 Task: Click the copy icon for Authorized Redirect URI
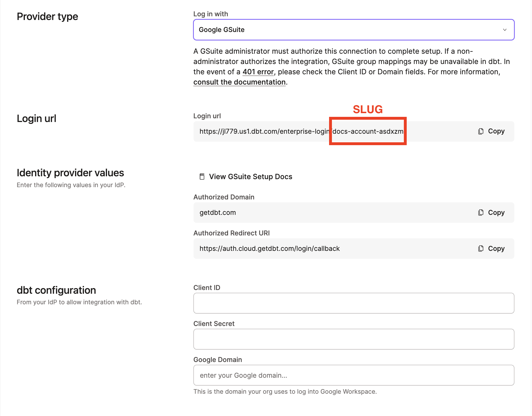click(481, 248)
